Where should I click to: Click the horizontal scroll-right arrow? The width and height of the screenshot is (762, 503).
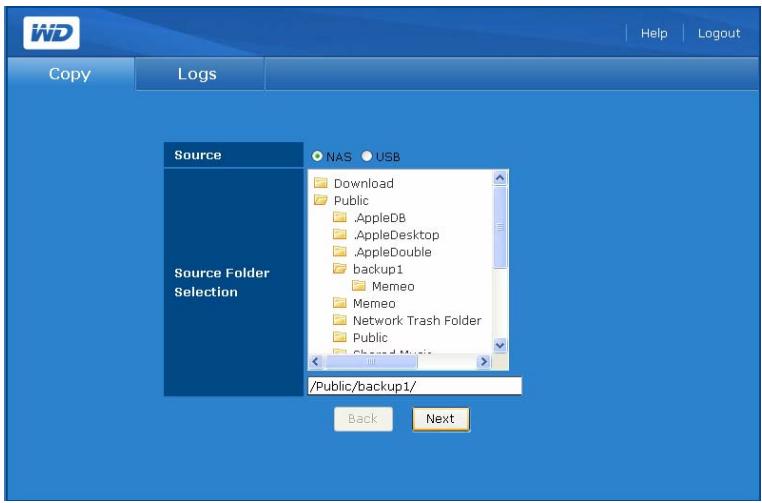click(x=483, y=362)
